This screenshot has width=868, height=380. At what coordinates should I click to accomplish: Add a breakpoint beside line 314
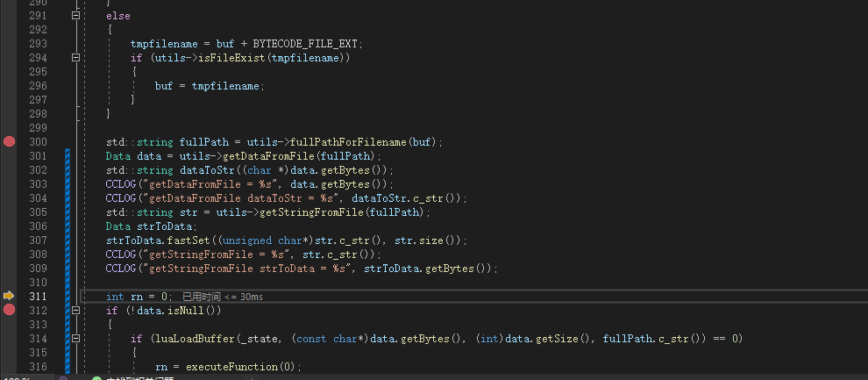(x=10, y=338)
